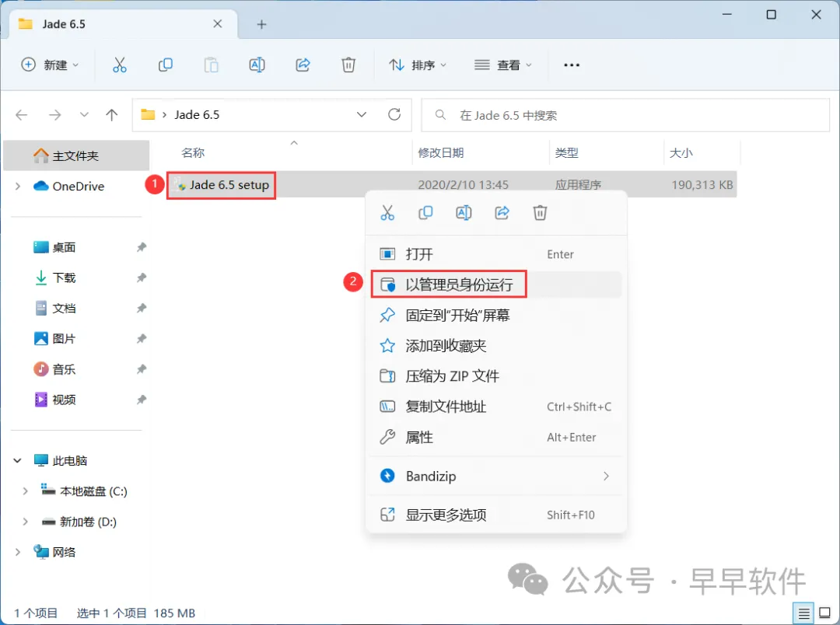Unpin 下载 using its pin icon
This screenshot has height=625, width=840.
coord(142,278)
